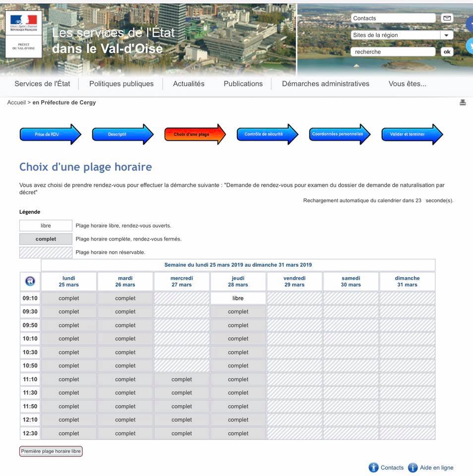Click the 10:30 time row label

30,353
